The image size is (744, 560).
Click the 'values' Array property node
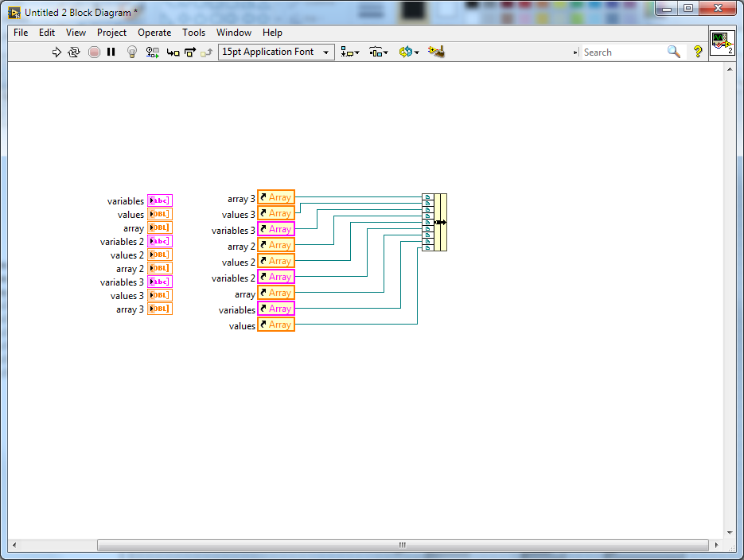pos(276,325)
